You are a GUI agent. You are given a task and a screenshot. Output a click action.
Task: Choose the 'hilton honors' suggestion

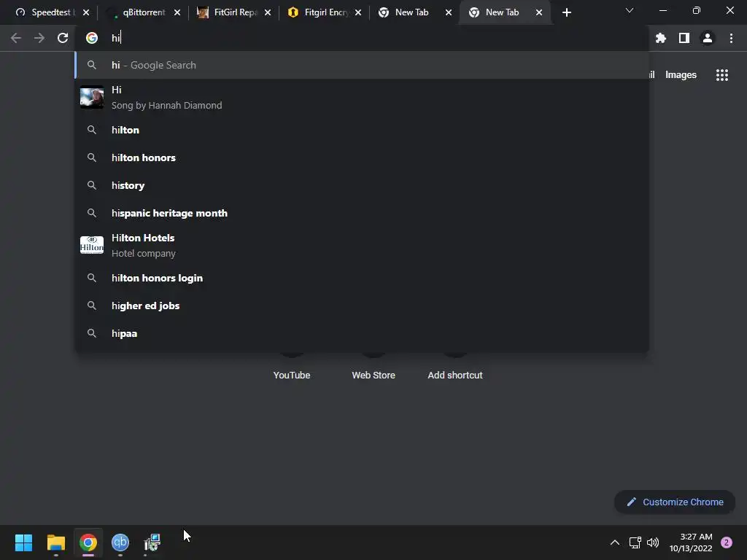[362, 157]
